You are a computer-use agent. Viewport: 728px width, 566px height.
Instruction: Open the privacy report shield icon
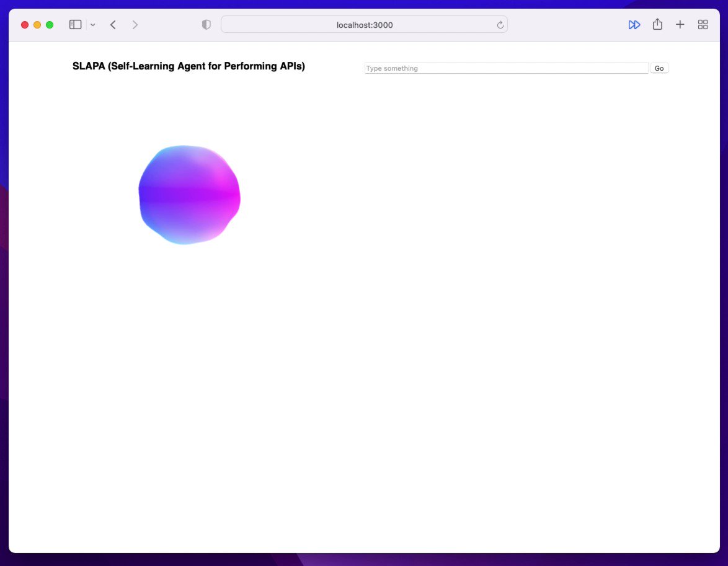pyautogui.click(x=206, y=25)
